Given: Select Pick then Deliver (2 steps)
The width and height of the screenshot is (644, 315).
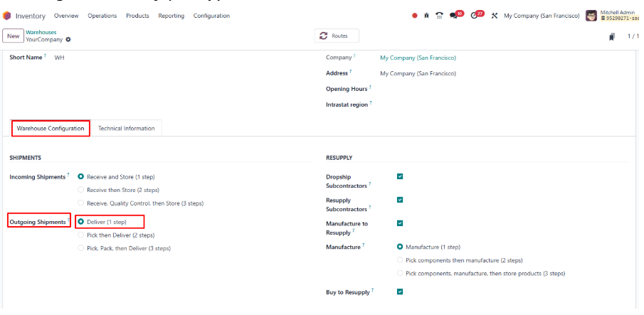Looking at the screenshot, I should click(x=80, y=235).
